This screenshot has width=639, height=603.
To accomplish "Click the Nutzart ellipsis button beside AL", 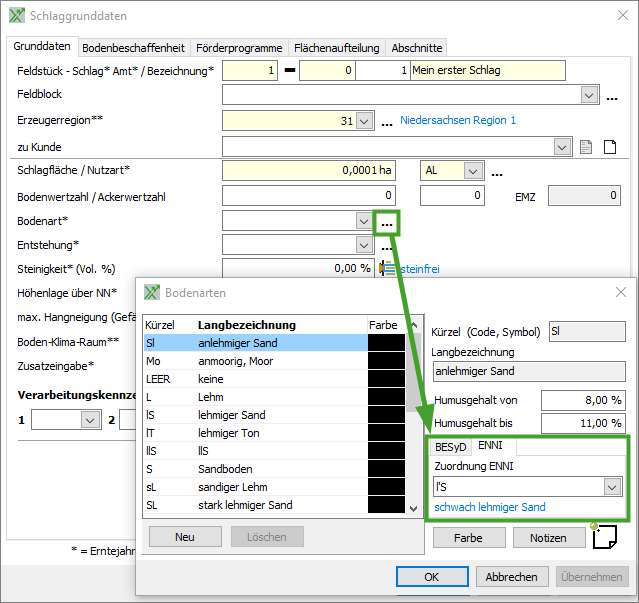I will (x=496, y=172).
